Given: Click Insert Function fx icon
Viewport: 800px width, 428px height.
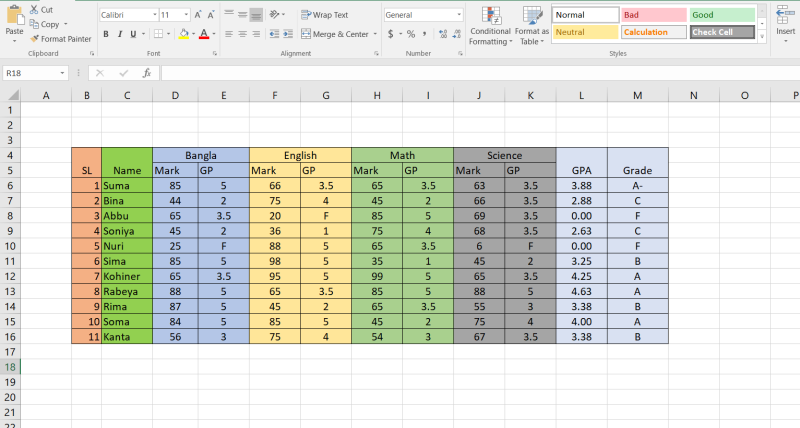Looking at the screenshot, I should coord(147,73).
